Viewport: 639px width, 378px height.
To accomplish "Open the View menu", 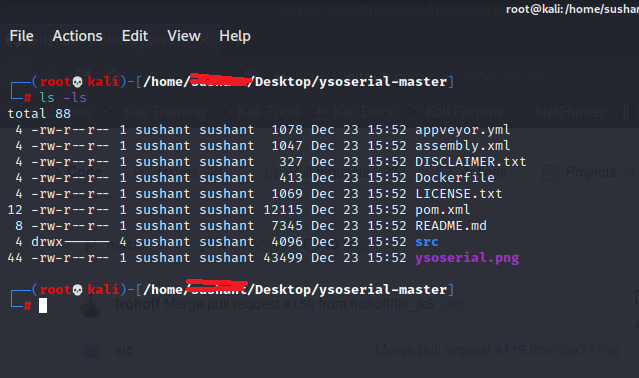I will pos(184,36).
